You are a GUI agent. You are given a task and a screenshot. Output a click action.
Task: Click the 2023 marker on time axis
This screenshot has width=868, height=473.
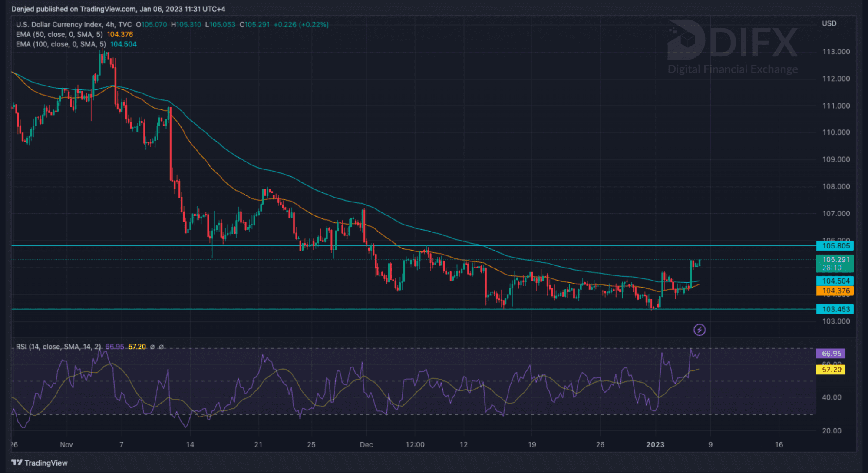(x=655, y=444)
